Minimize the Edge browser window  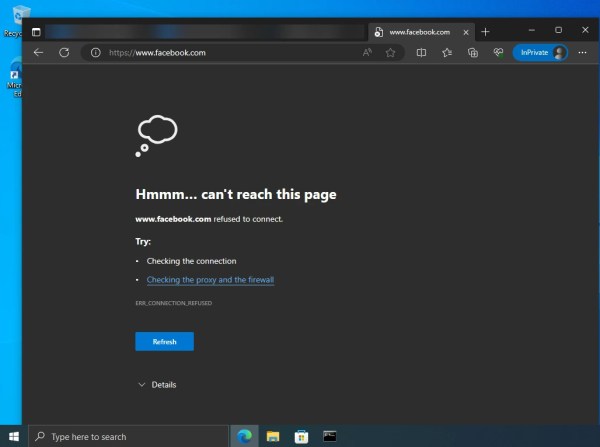[532, 30]
